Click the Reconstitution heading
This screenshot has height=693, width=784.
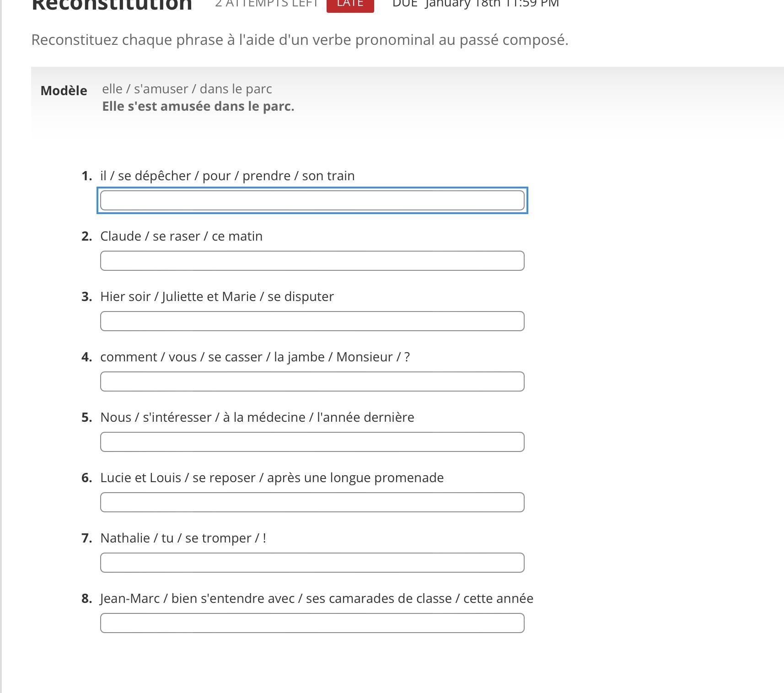coord(112,5)
